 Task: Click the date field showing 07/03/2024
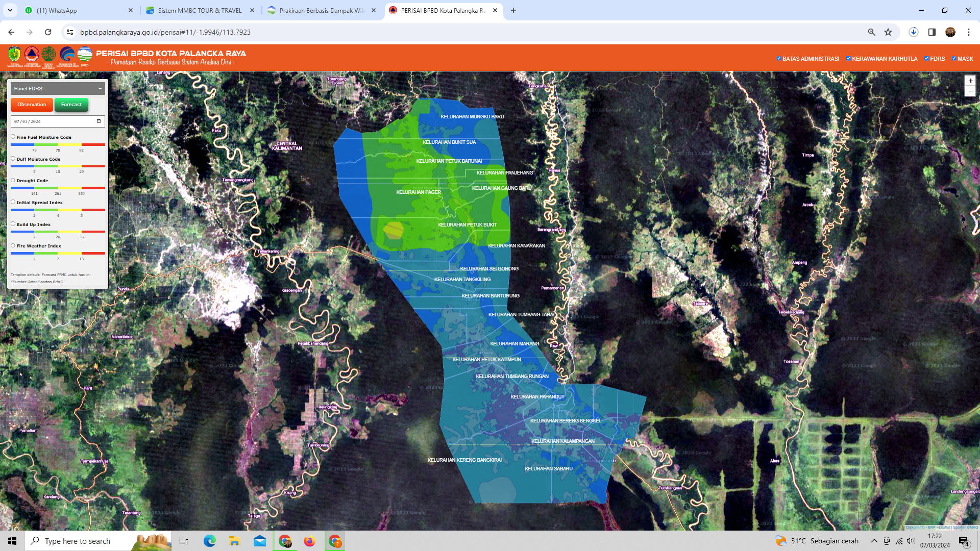[58, 121]
